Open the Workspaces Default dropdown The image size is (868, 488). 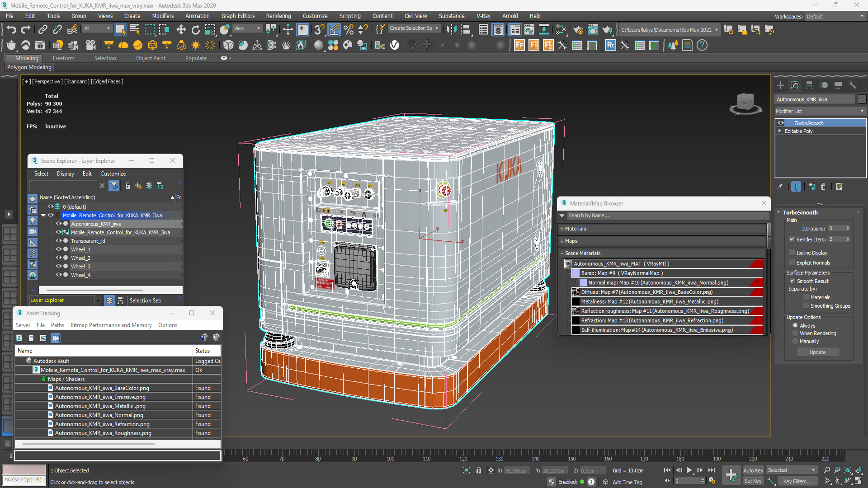pos(835,16)
